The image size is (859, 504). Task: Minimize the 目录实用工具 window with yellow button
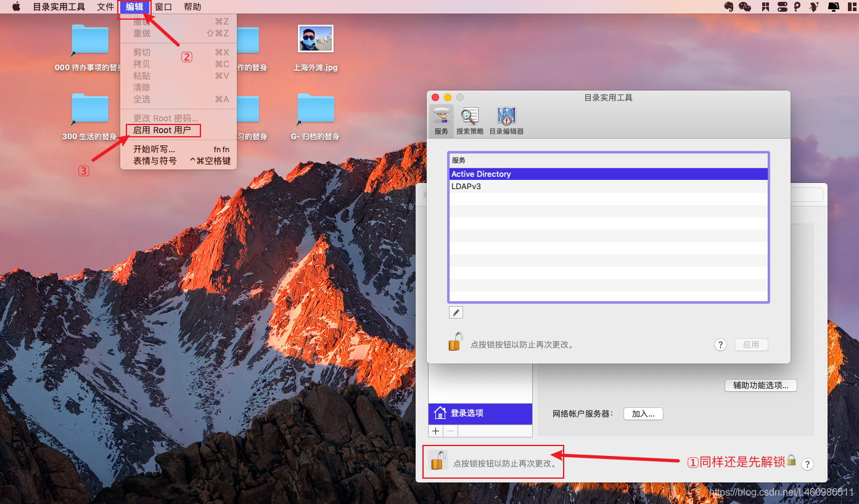click(x=448, y=97)
